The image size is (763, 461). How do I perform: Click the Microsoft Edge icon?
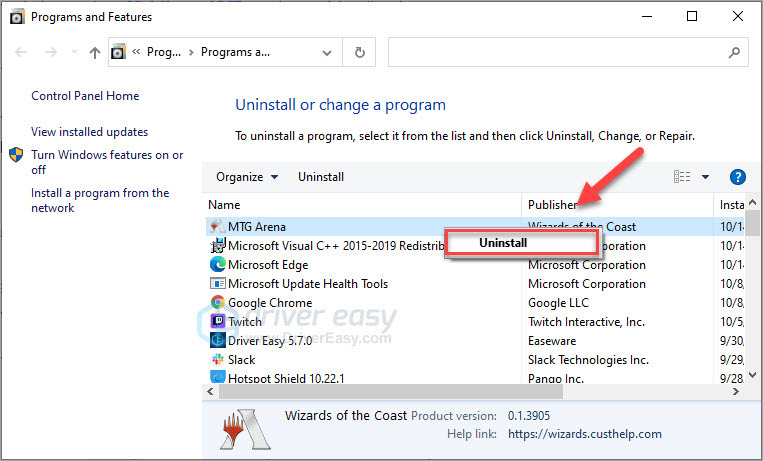coord(218,264)
